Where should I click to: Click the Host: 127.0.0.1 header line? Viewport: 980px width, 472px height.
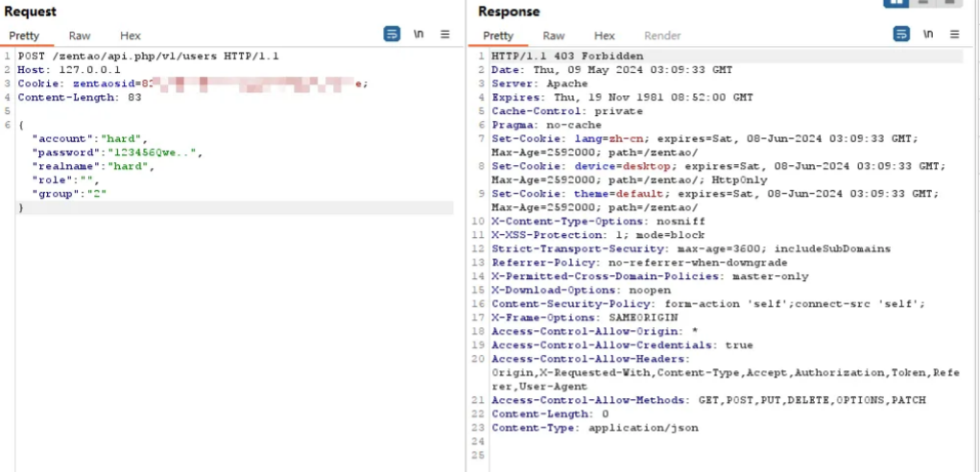[x=69, y=70]
